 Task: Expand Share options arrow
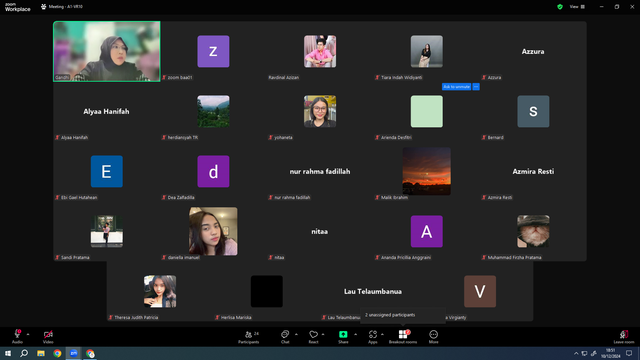click(x=355, y=334)
